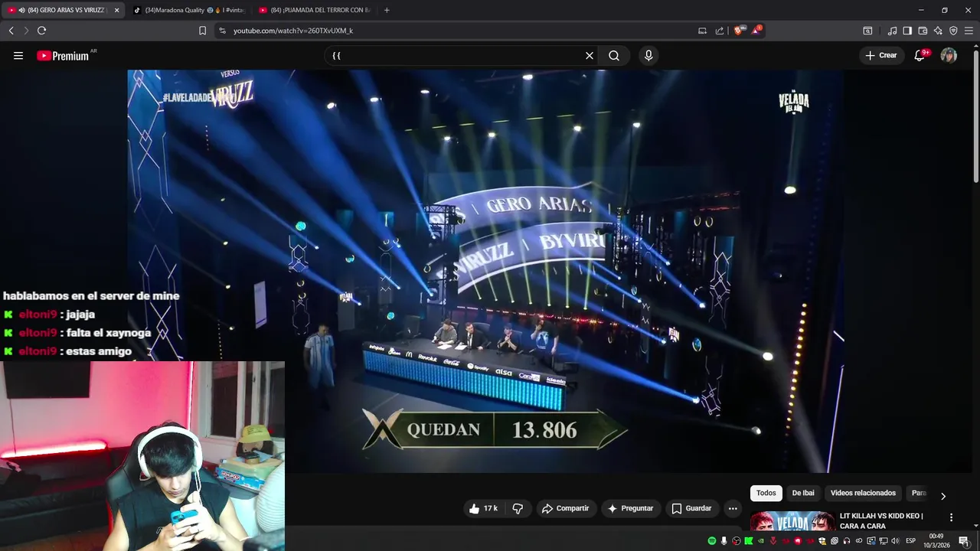Open the browser main menu

coord(969,31)
